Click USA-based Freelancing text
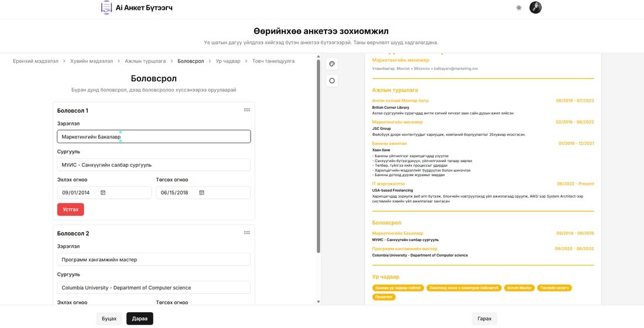644x328 pixels. [x=393, y=190]
